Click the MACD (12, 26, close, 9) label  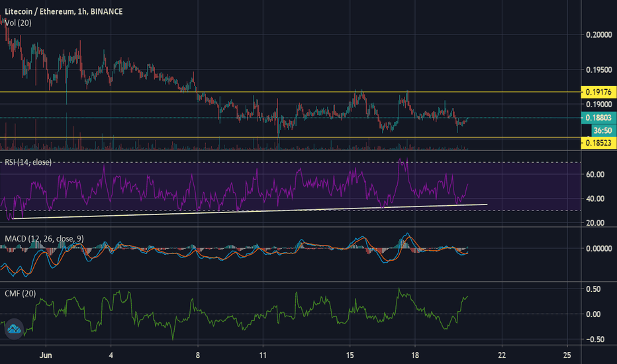coord(44,238)
